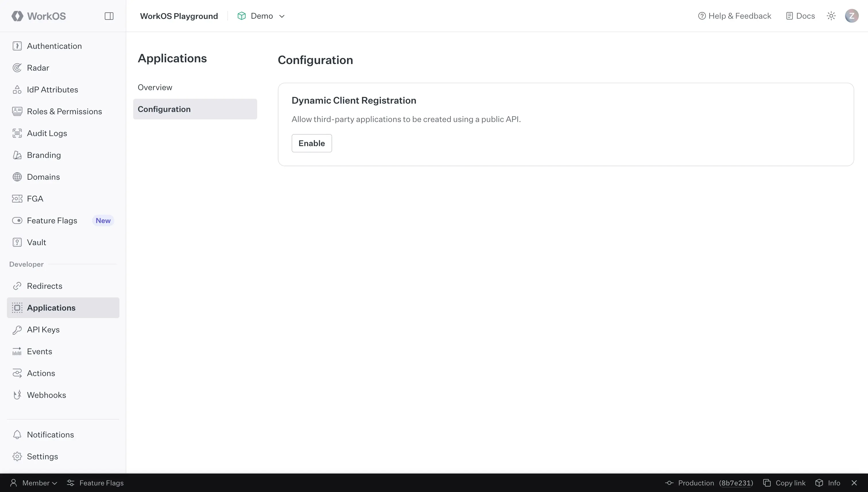Open the Roles & Permissions label
The height and width of the screenshot is (492, 868).
tap(65, 111)
